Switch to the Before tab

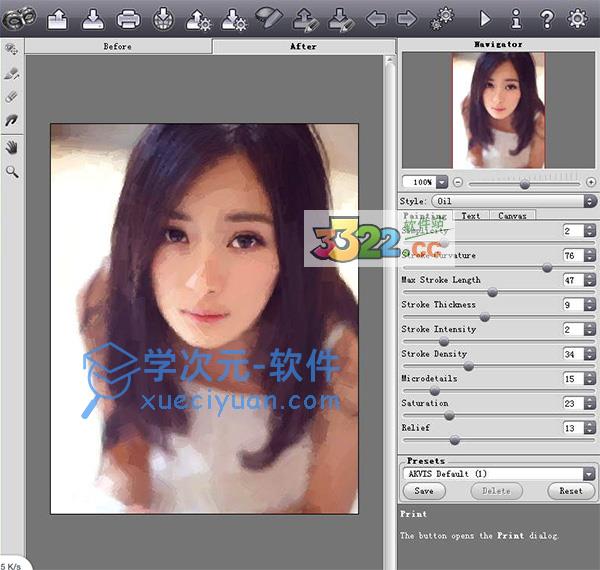pos(118,46)
